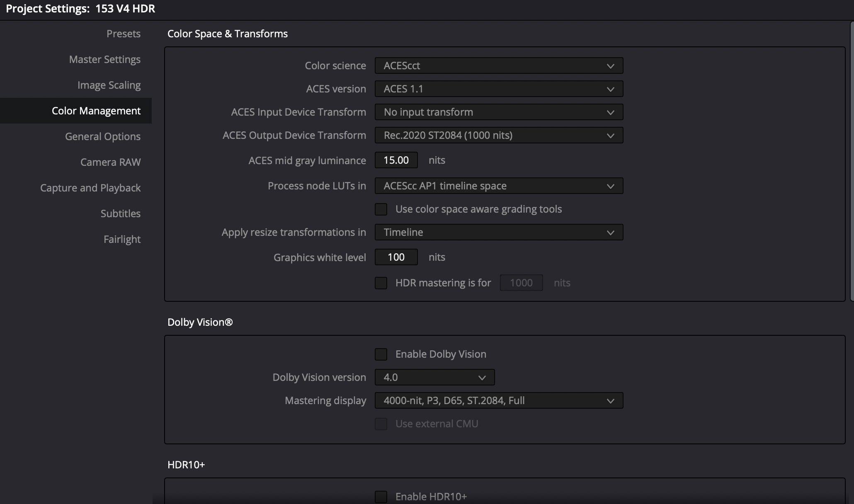Toggle Use external CMU checkbox
Image resolution: width=854 pixels, height=504 pixels.
pos(381,424)
